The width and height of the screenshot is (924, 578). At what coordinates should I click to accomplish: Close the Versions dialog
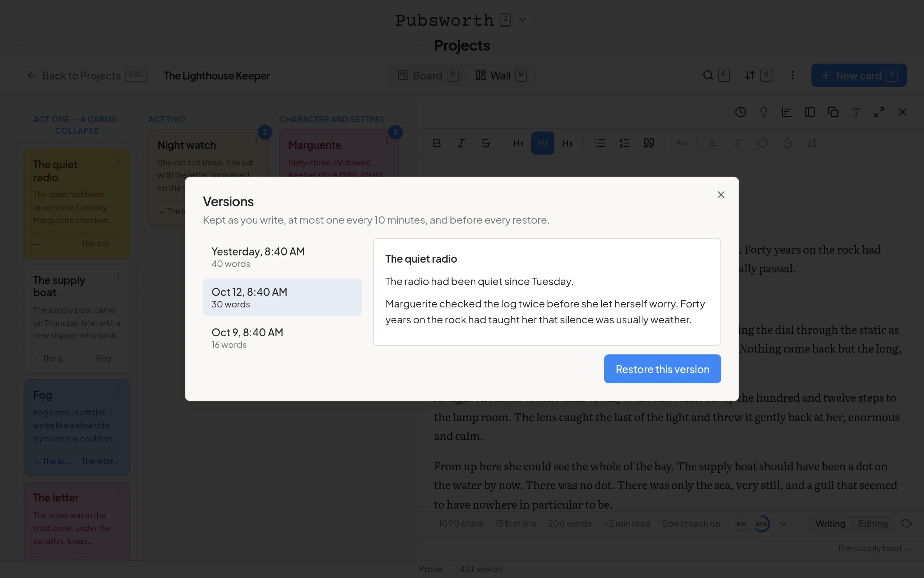[721, 195]
